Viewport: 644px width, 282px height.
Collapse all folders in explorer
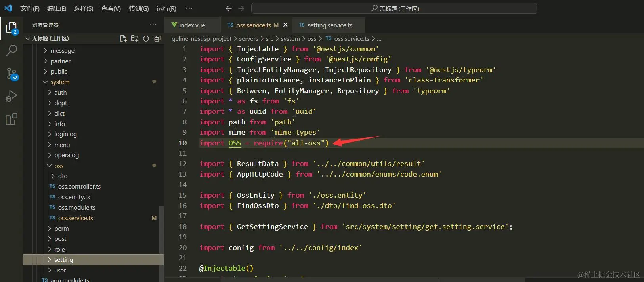point(157,38)
